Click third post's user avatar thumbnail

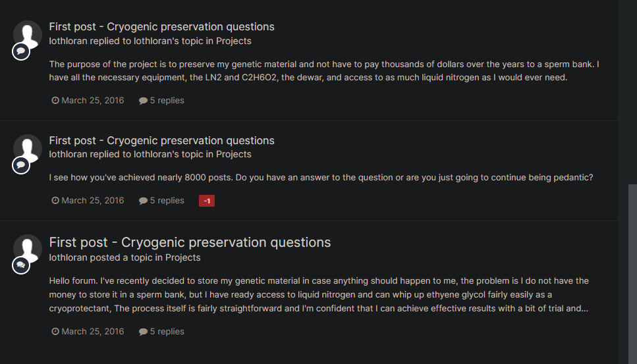(x=28, y=248)
